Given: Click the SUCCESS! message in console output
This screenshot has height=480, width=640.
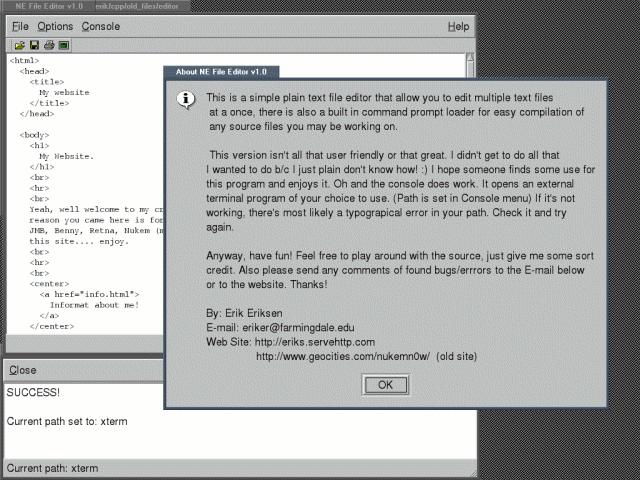Looking at the screenshot, I should [33, 392].
